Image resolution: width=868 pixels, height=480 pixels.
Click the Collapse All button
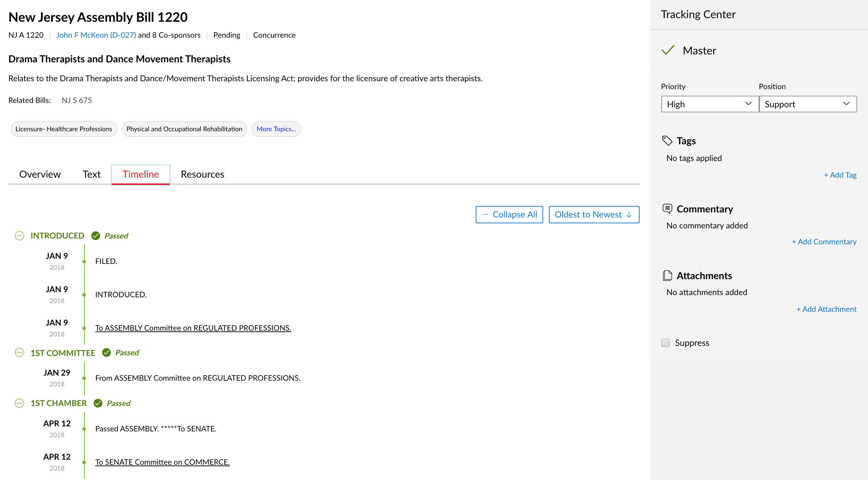[x=509, y=215]
